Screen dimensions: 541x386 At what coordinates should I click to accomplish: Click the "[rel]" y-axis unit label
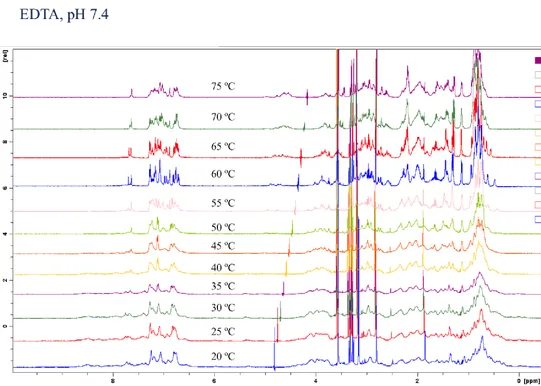pyautogui.click(x=5, y=56)
